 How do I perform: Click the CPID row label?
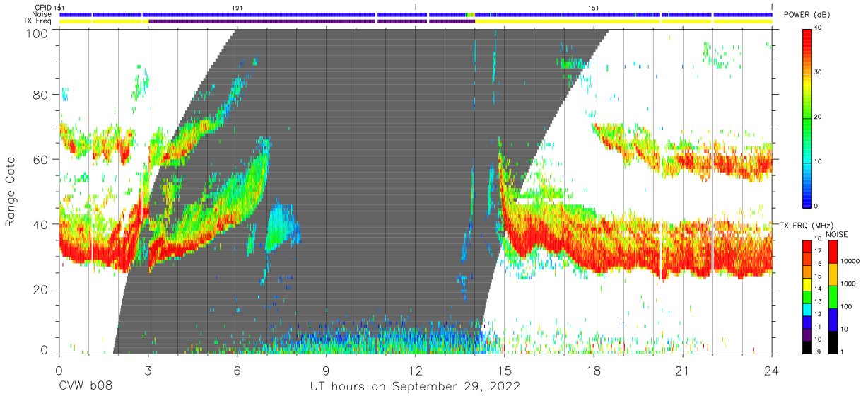point(42,7)
